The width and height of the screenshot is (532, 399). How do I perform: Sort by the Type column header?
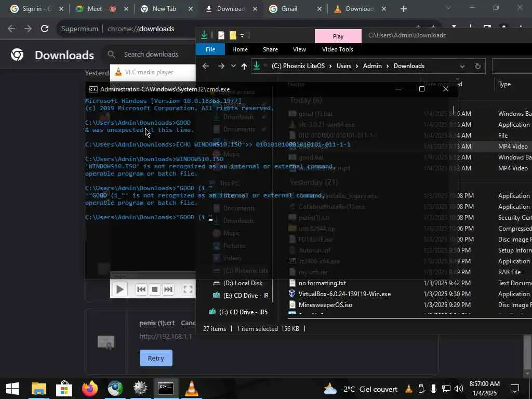(x=504, y=84)
